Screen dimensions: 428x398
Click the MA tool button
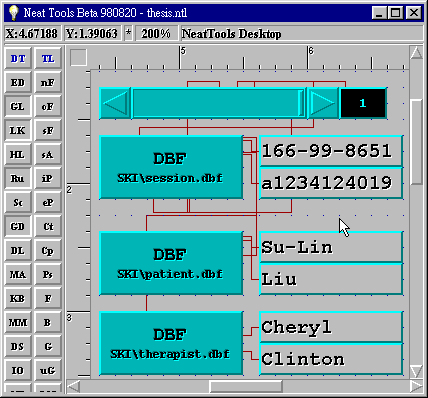18,274
